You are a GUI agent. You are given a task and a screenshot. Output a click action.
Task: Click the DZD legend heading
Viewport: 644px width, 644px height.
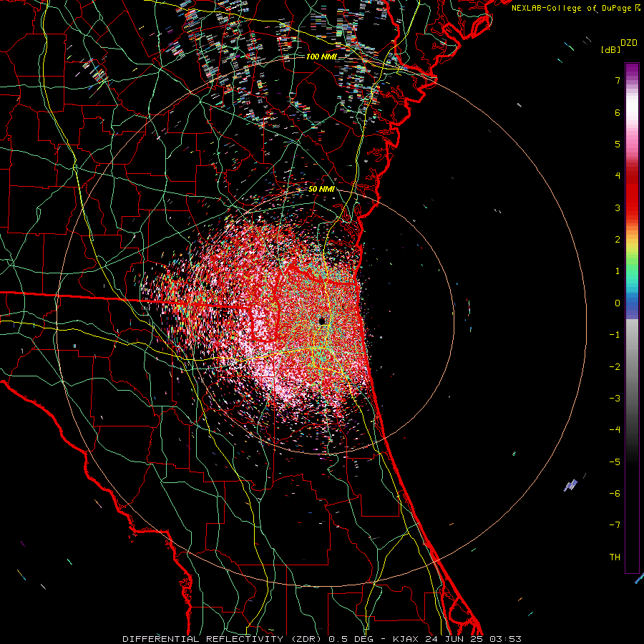coord(629,43)
